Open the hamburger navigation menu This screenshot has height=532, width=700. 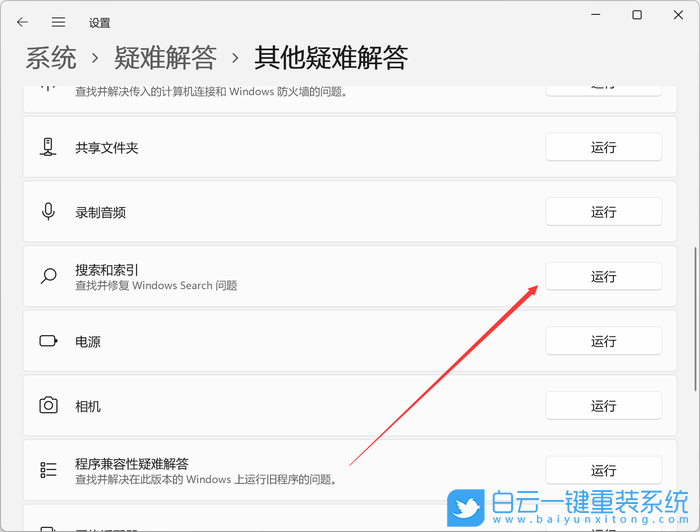tap(58, 22)
